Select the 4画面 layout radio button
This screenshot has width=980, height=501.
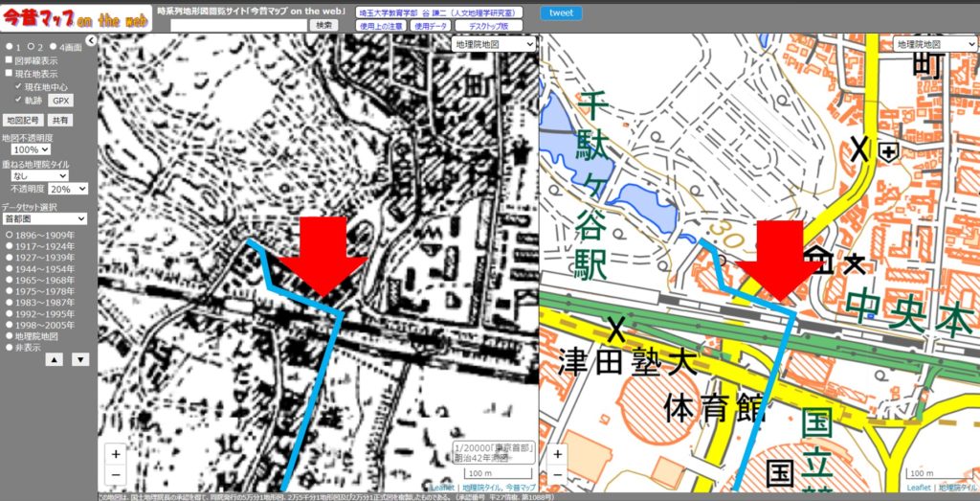(52, 46)
